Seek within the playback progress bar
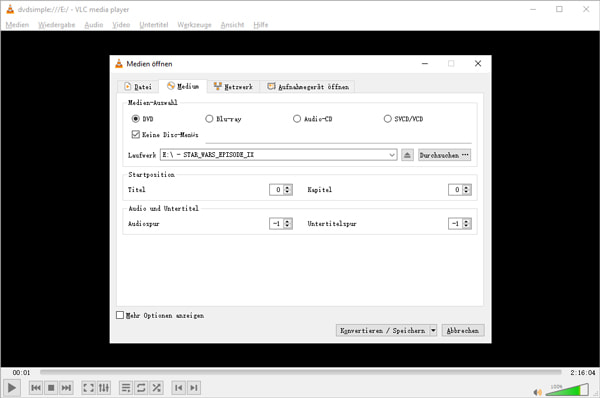 pos(300,372)
